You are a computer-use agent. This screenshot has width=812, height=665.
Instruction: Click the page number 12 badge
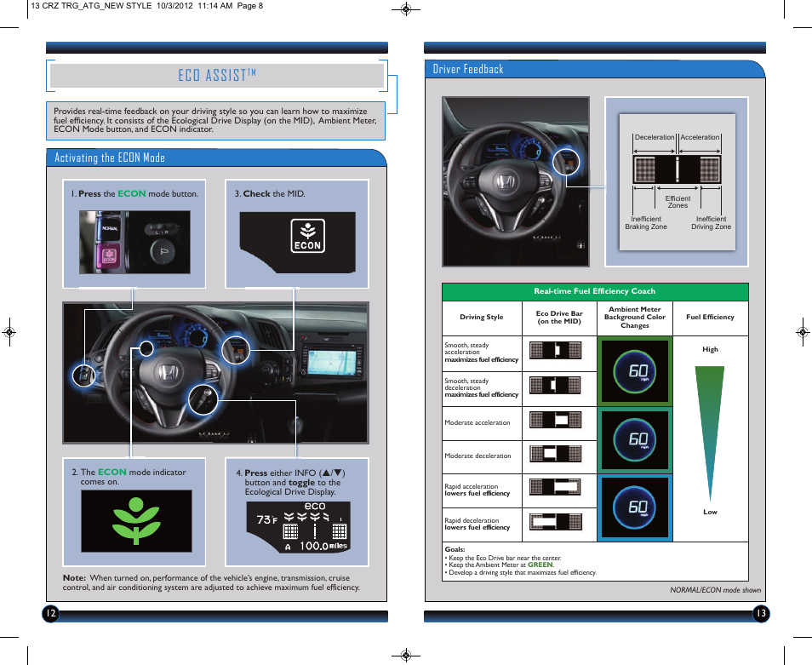50,614
